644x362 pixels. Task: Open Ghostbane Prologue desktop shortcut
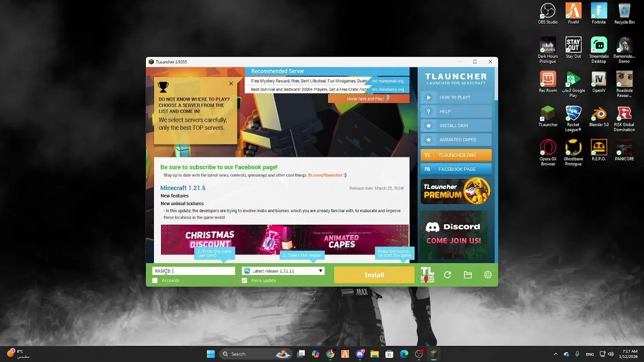[x=573, y=153]
